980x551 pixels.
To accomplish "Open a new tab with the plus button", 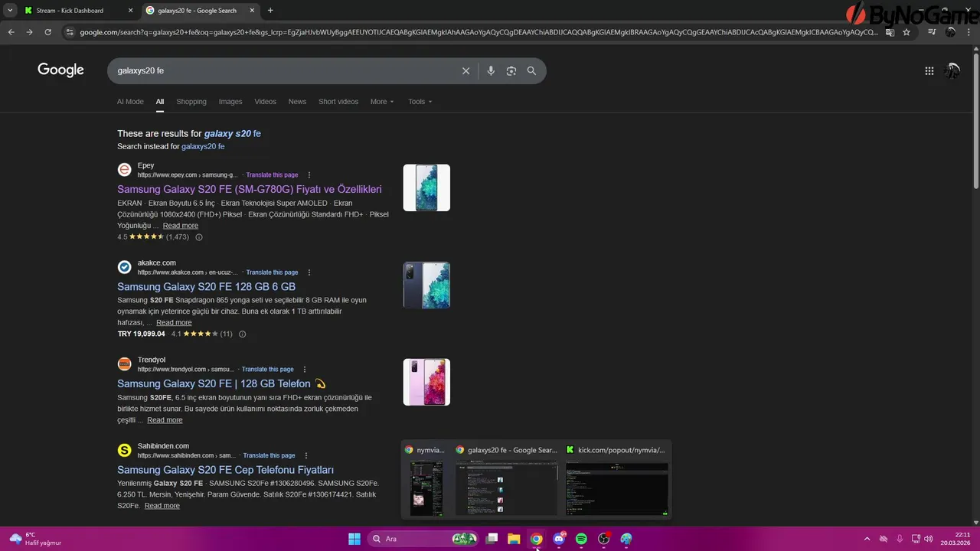I will (x=270, y=11).
